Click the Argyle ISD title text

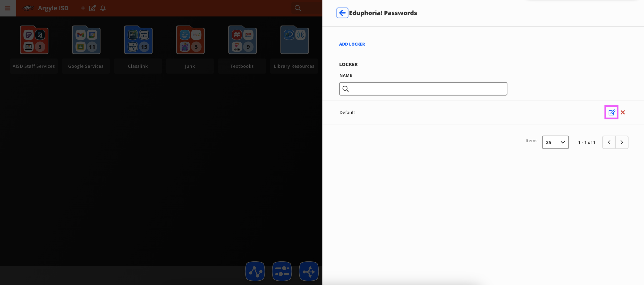point(53,8)
